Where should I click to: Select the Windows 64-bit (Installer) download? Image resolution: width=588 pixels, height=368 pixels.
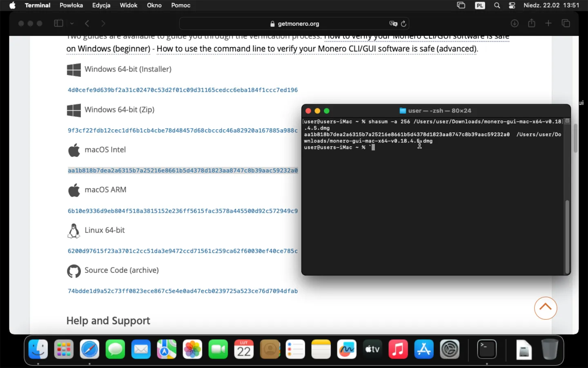point(119,70)
